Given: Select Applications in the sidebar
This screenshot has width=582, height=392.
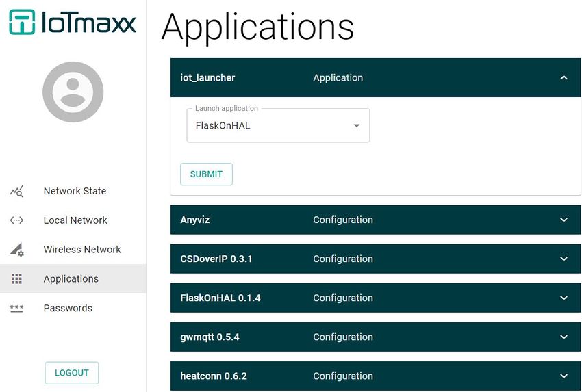Looking at the screenshot, I should click(x=73, y=279).
